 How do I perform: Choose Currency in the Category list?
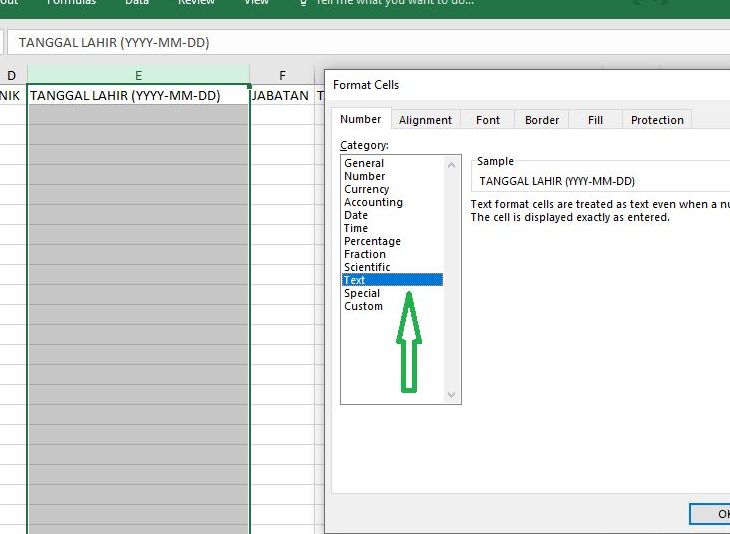(366, 189)
